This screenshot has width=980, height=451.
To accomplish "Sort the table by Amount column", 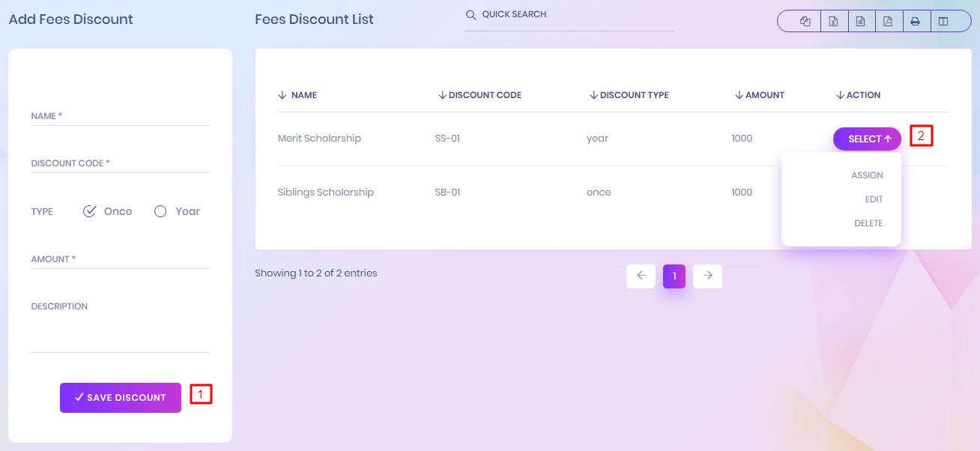I will click(x=764, y=95).
